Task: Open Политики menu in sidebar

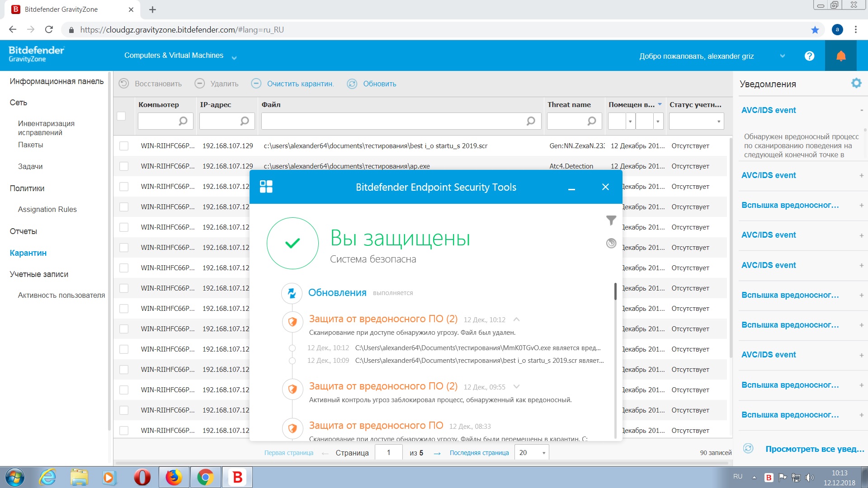Action: pos(27,188)
